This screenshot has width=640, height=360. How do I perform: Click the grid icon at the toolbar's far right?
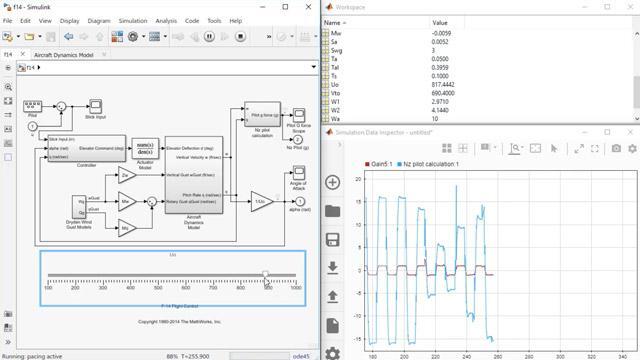click(305, 37)
